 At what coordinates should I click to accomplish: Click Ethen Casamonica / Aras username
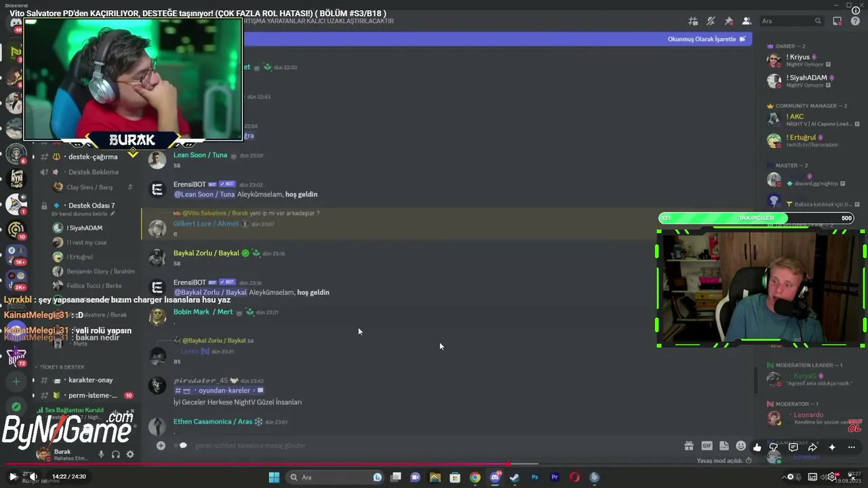(212, 422)
